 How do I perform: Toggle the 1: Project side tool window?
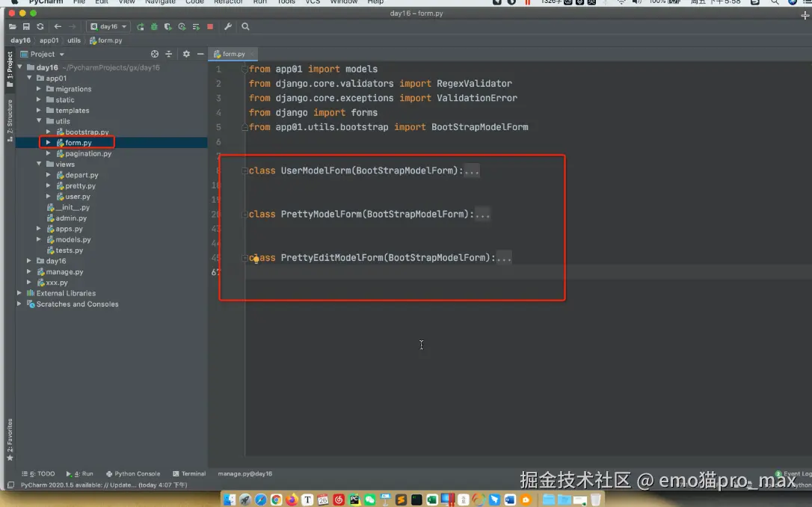10,69
